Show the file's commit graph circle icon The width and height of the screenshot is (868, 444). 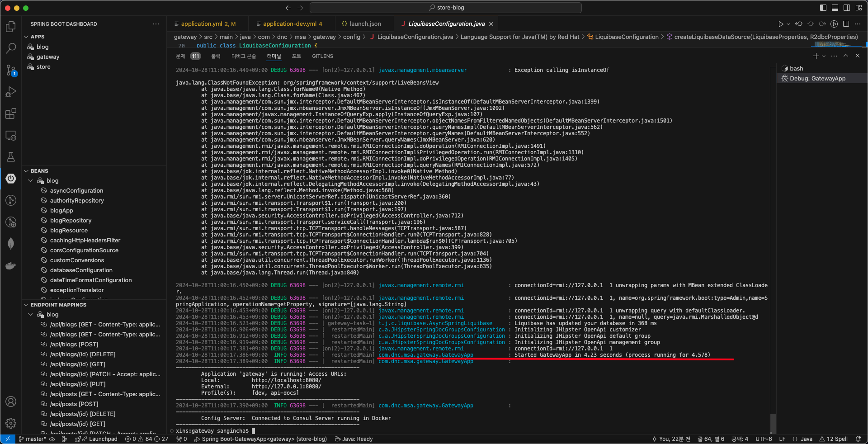point(834,24)
